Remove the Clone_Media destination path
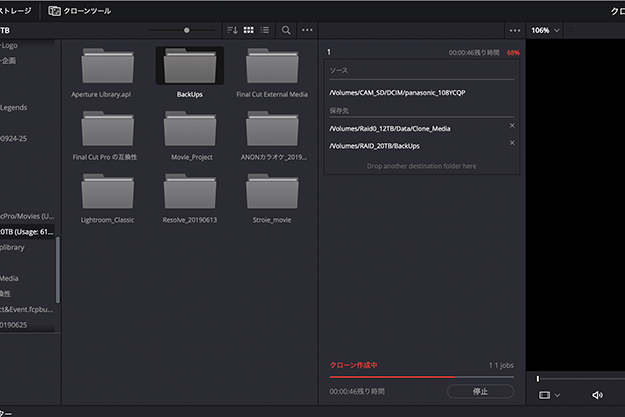Screen dimensions: 625x417 click(x=512, y=126)
